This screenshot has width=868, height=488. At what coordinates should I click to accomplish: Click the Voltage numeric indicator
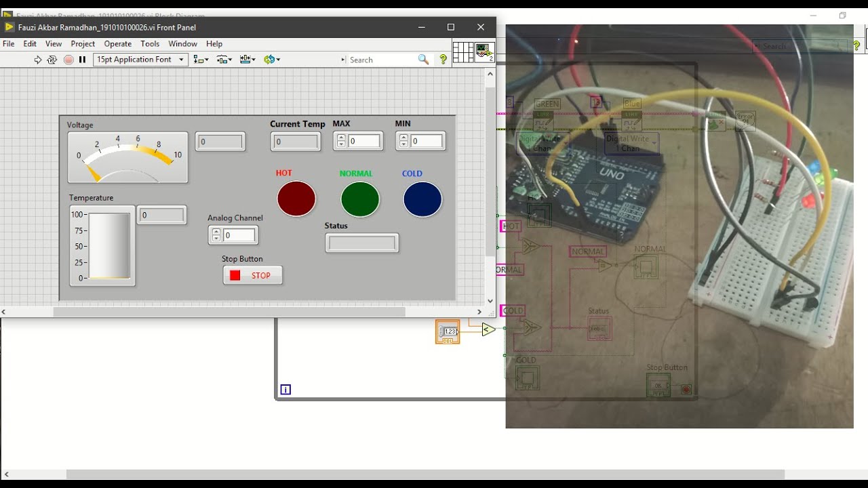pyautogui.click(x=220, y=142)
